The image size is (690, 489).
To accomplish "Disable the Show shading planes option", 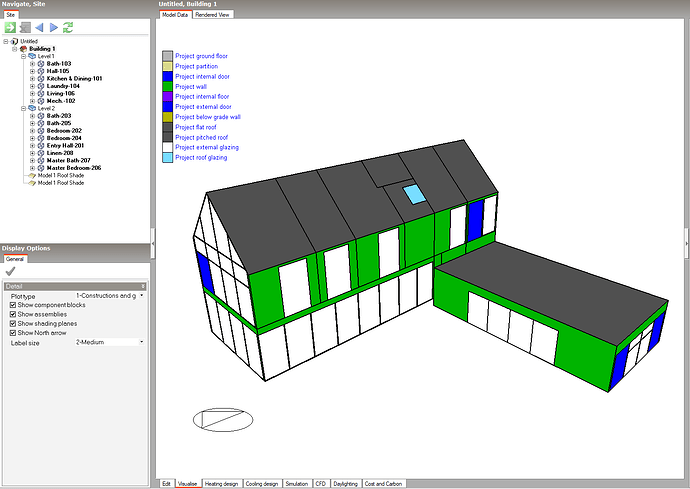I will click(13, 324).
